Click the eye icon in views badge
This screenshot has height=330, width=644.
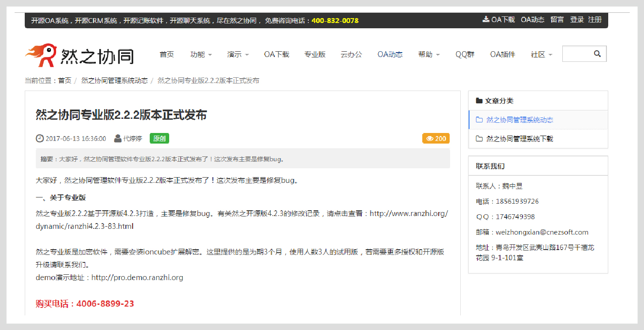tap(429, 139)
